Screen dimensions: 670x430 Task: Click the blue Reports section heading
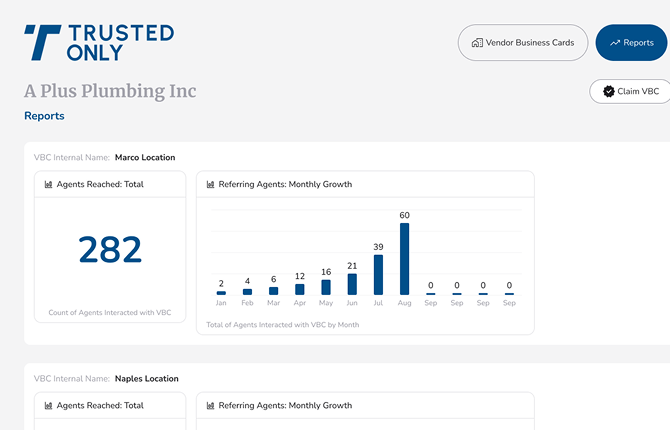point(44,116)
